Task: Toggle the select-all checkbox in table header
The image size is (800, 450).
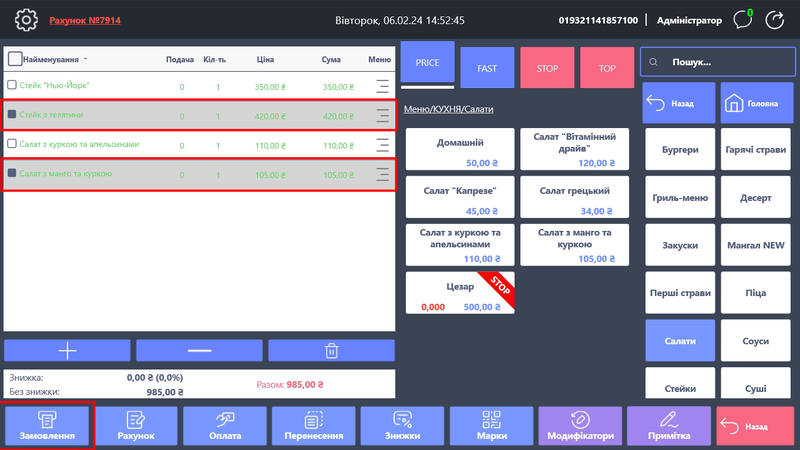Action: pyautogui.click(x=14, y=59)
